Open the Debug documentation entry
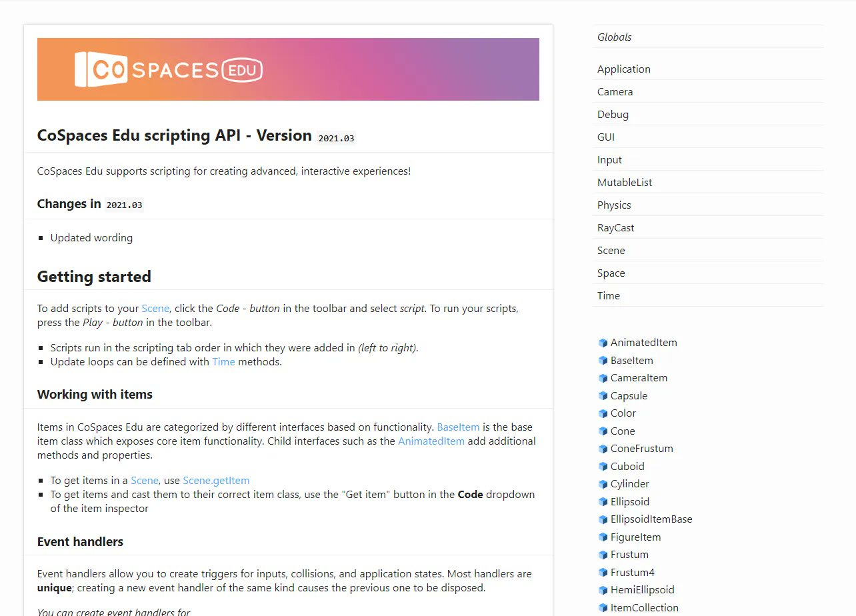This screenshot has height=616, width=856. coord(613,114)
